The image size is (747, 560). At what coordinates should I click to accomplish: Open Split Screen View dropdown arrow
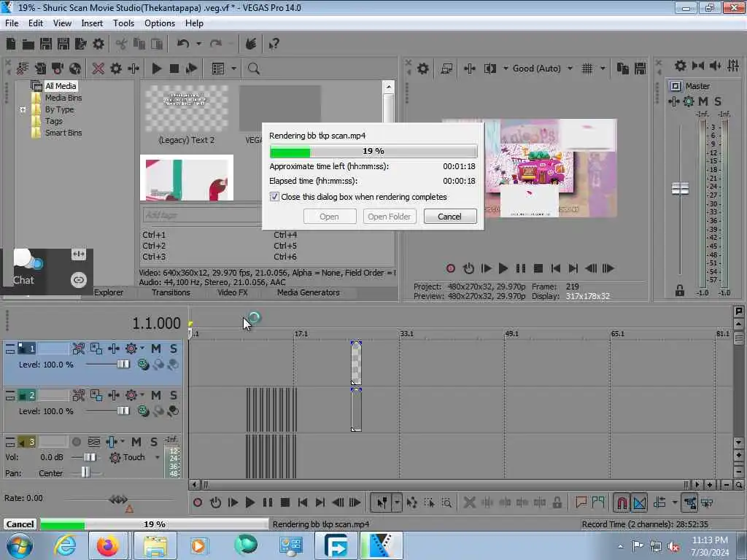tap(506, 69)
